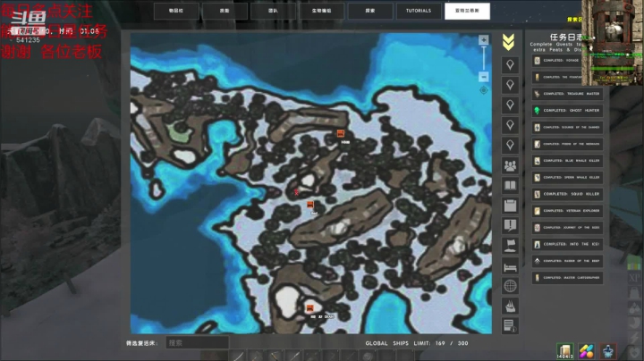Click the speech-bubble exclamation icon

[510, 225]
